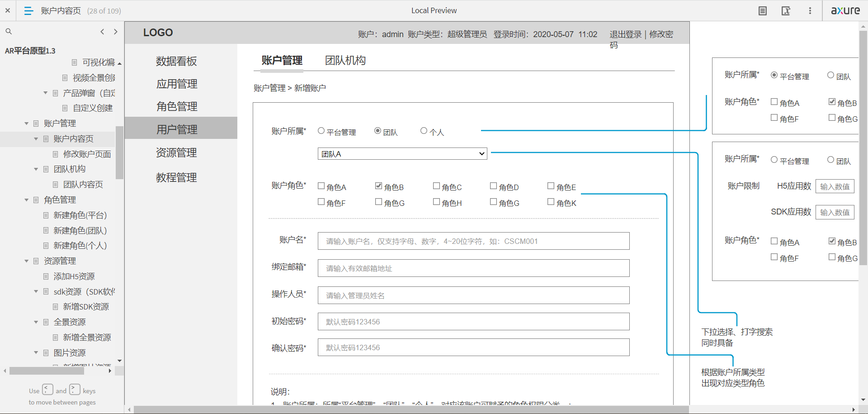Open the 团队A dropdown
868x414 pixels.
tap(402, 154)
